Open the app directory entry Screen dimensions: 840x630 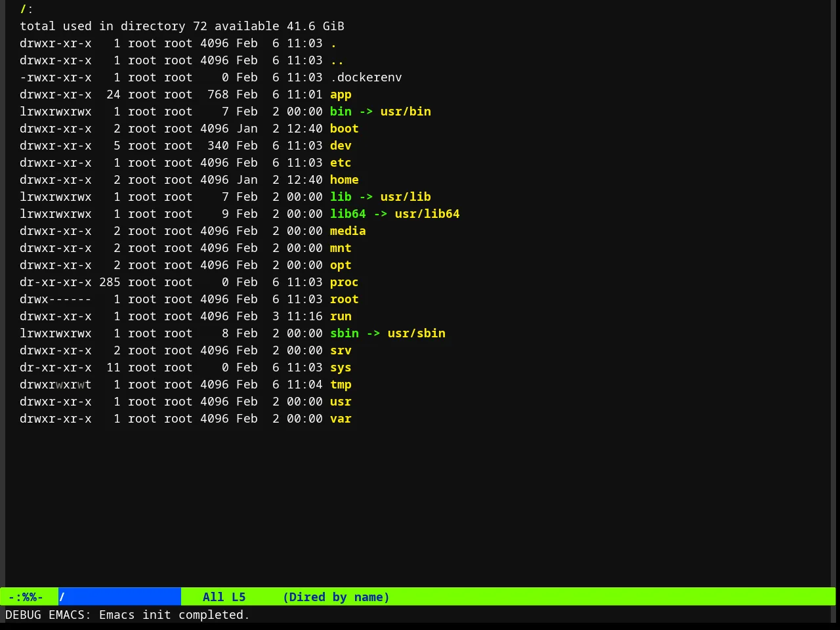pos(341,94)
